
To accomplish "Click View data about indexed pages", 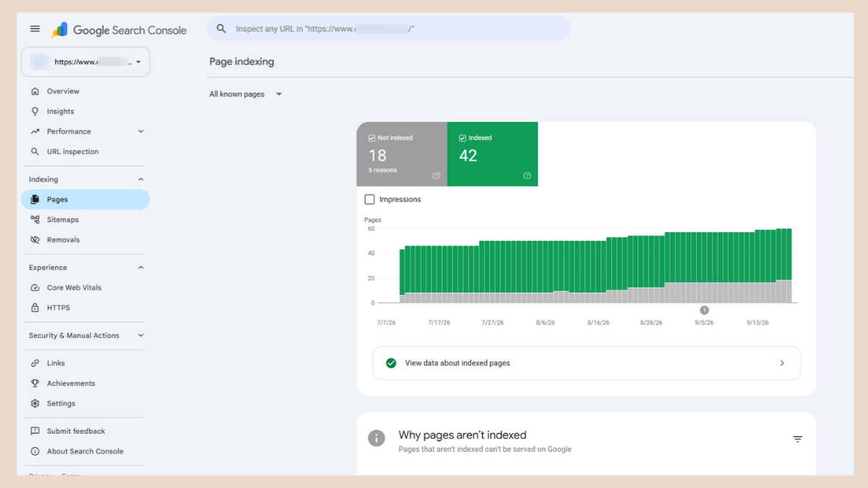I will click(587, 363).
